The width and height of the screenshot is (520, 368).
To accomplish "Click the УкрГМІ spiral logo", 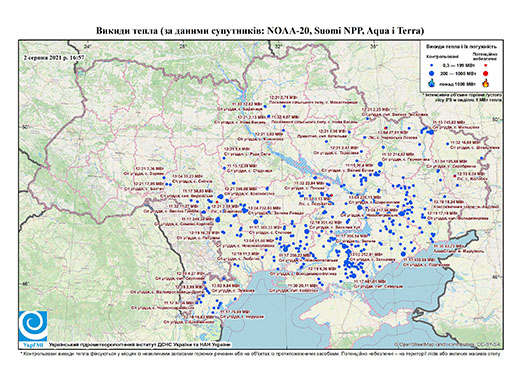I will (33, 326).
